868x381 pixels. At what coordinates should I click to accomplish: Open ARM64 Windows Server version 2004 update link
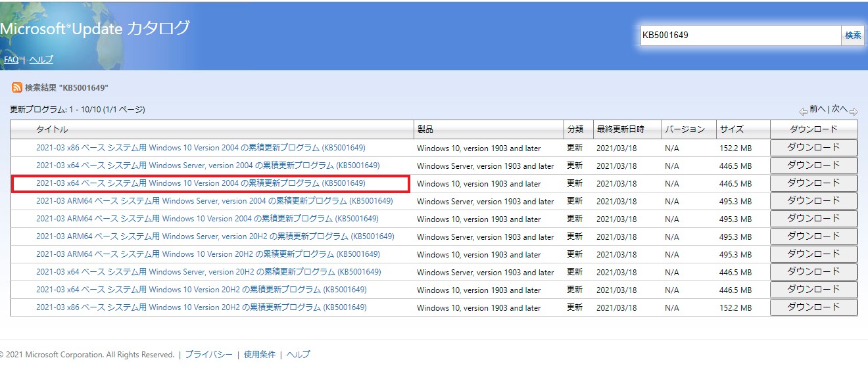coord(214,201)
